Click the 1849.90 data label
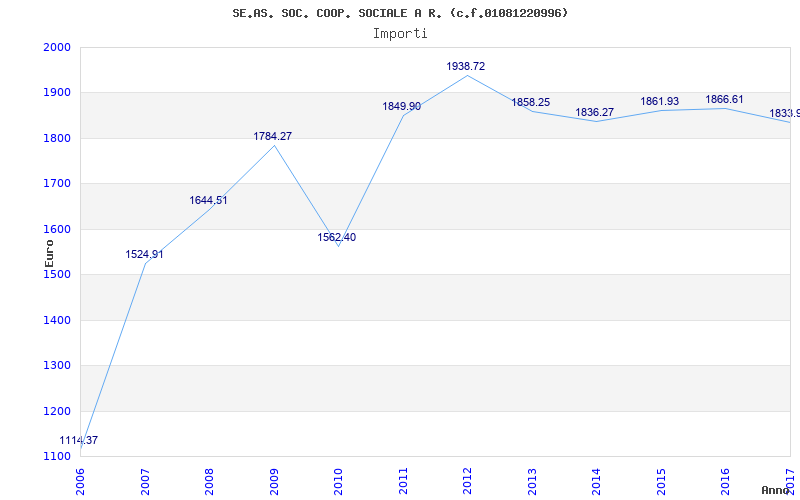The height and width of the screenshot is (500, 800). point(402,106)
